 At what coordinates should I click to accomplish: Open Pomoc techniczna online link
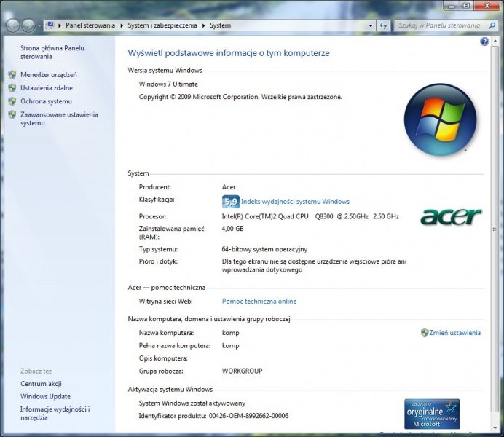tap(259, 301)
